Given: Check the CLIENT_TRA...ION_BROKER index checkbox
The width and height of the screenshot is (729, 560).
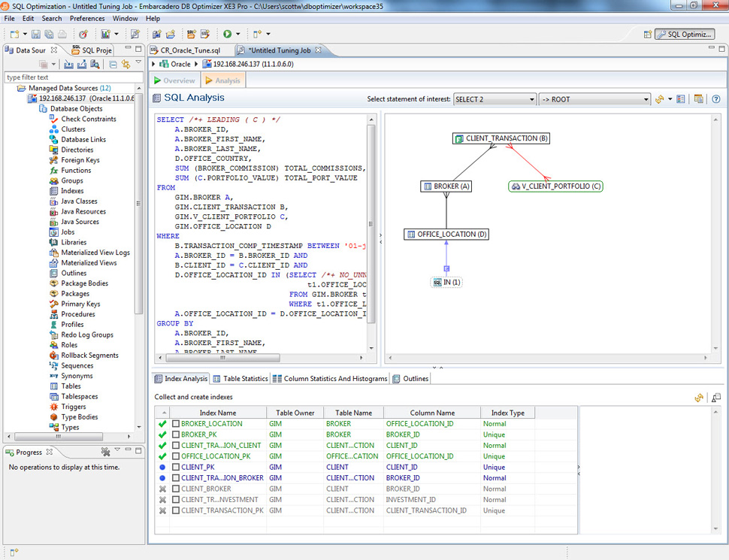Looking at the screenshot, I should click(x=176, y=477).
